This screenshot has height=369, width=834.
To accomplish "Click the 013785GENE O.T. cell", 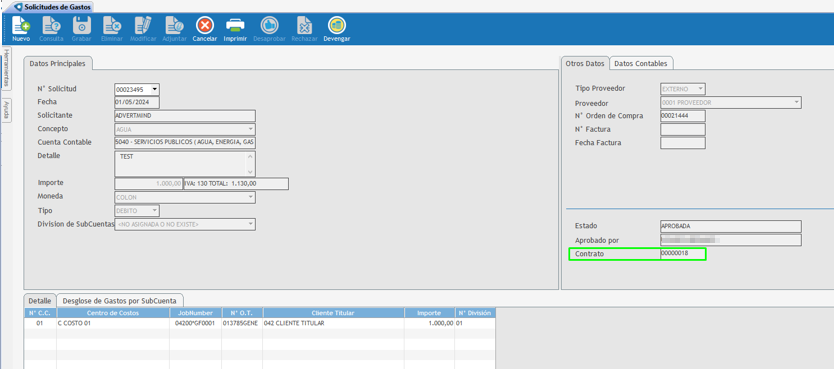I will (242, 323).
